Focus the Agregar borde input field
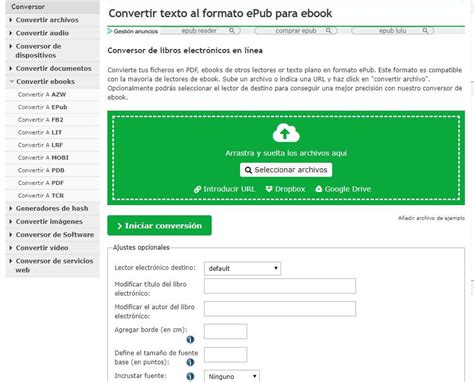474x382 pixels. tap(226, 332)
